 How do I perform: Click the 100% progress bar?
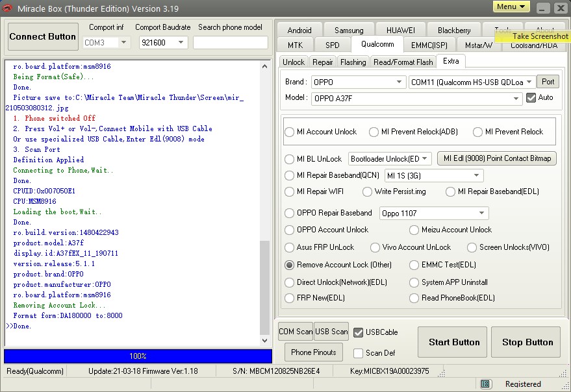pos(138,356)
